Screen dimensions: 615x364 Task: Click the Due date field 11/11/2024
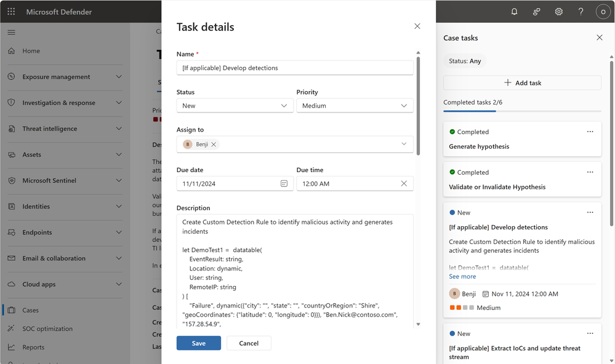[x=235, y=183]
